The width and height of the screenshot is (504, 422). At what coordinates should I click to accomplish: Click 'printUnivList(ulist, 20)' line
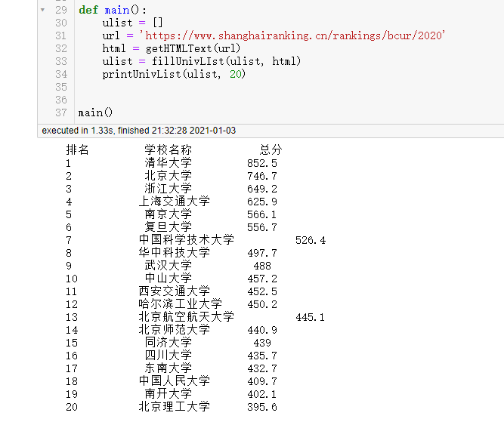[174, 74]
